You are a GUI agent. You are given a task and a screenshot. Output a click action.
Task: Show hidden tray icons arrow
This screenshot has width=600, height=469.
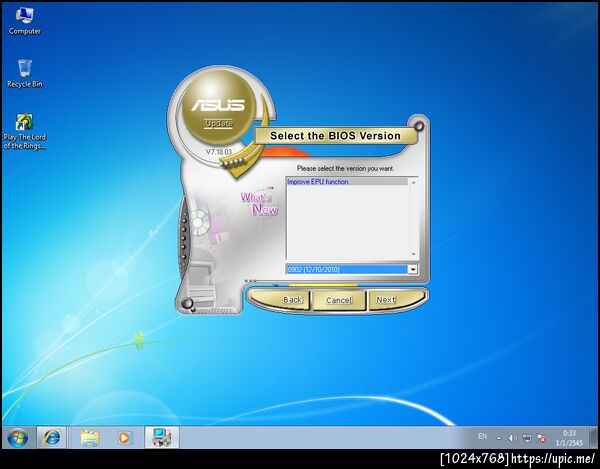[499, 438]
